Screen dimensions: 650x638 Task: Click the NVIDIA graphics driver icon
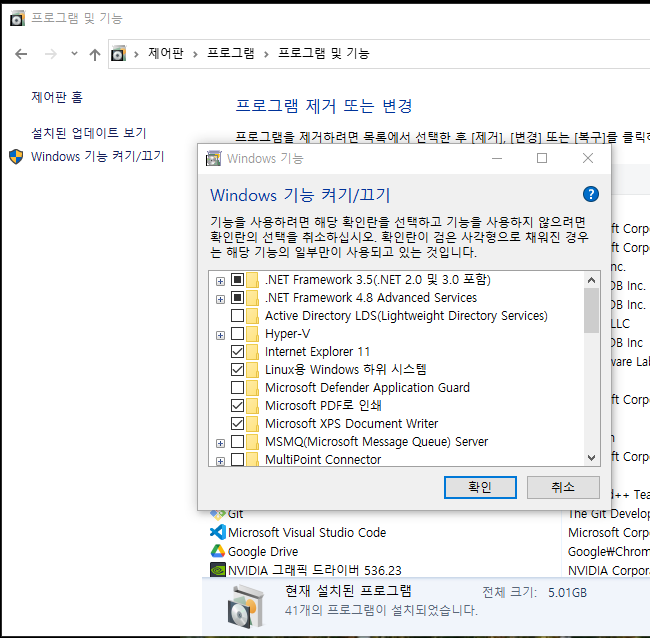pos(218,570)
